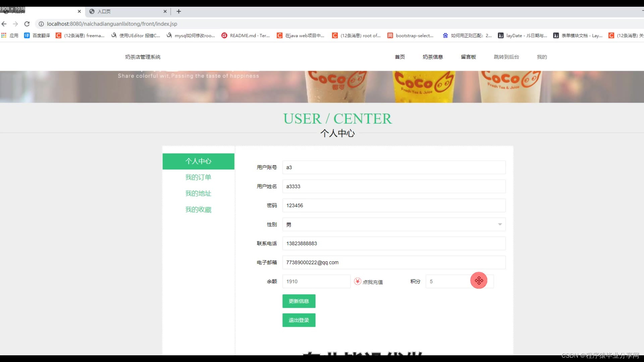Viewport: 644px width, 362px height.
Task: Open the layDate bookmark
Action: point(523,35)
